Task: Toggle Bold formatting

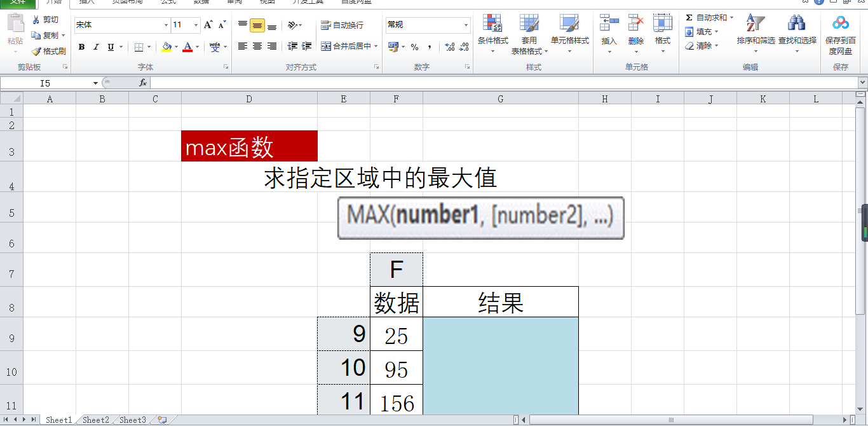Action: click(x=81, y=47)
